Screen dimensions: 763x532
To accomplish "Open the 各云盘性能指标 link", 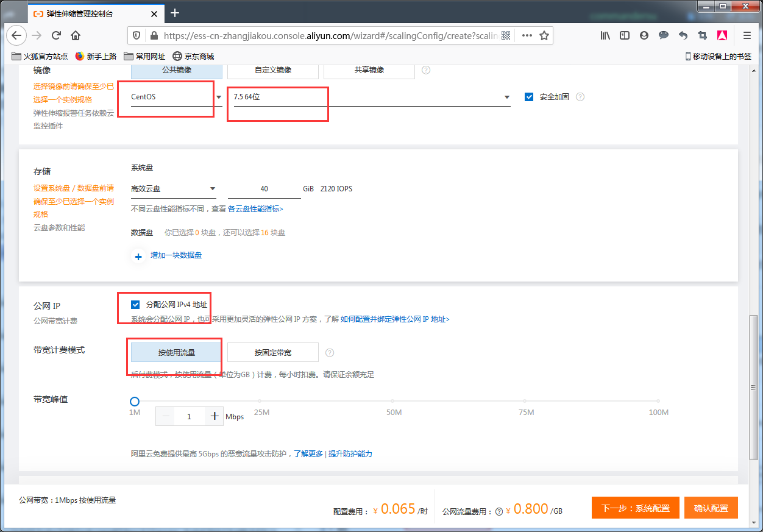I will (x=255, y=209).
